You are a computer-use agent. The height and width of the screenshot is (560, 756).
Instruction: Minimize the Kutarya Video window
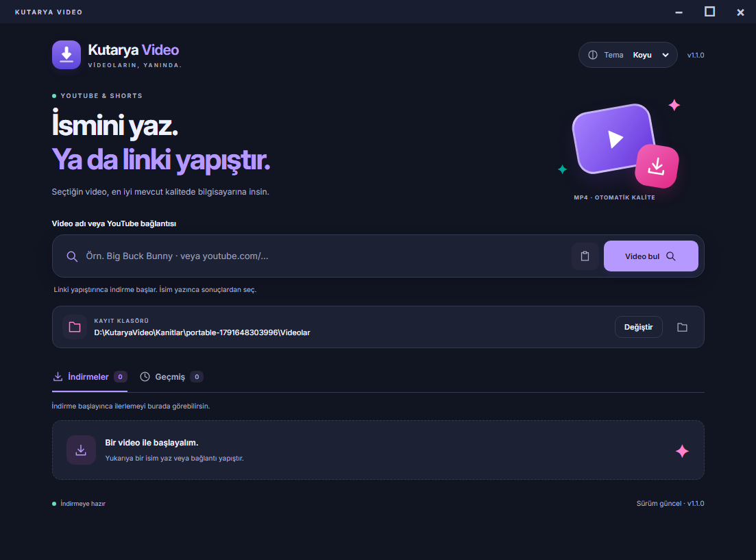[679, 12]
